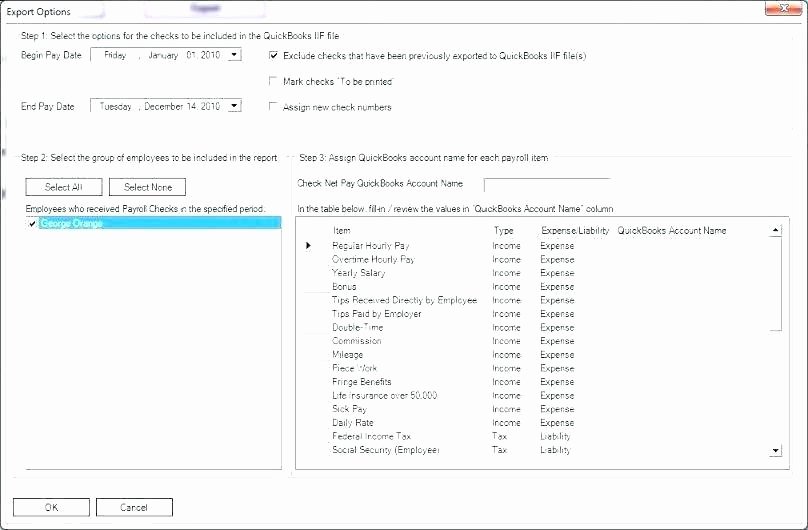
Task: Select 'Commission' item
Action: pyautogui.click(x=357, y=341)
